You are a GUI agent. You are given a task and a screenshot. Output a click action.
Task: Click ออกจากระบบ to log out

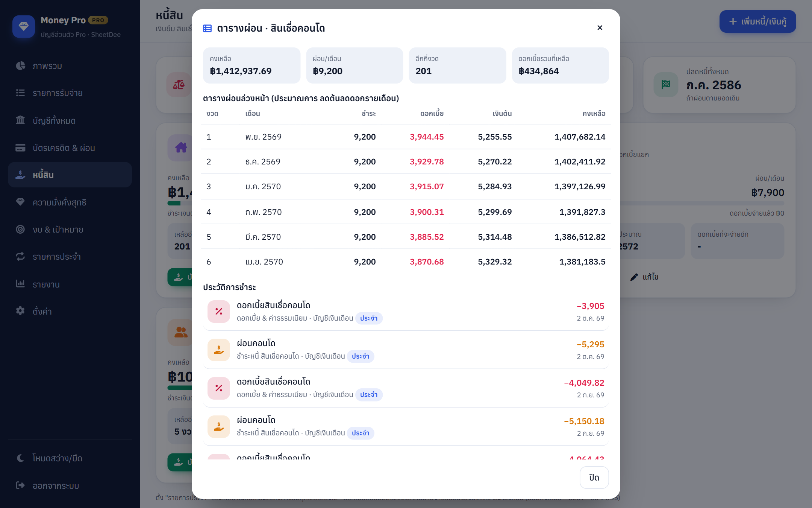point(70,485)
